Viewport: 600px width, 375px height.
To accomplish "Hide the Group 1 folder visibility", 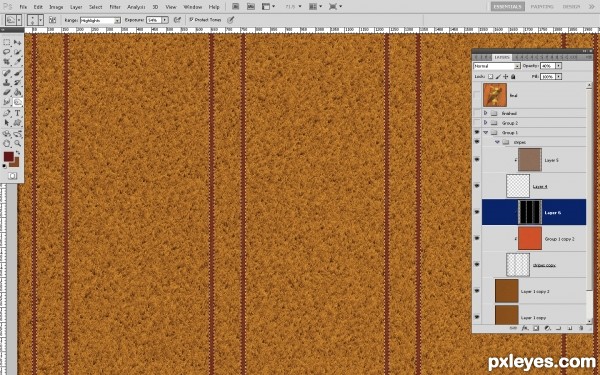I will coord(477,132).
